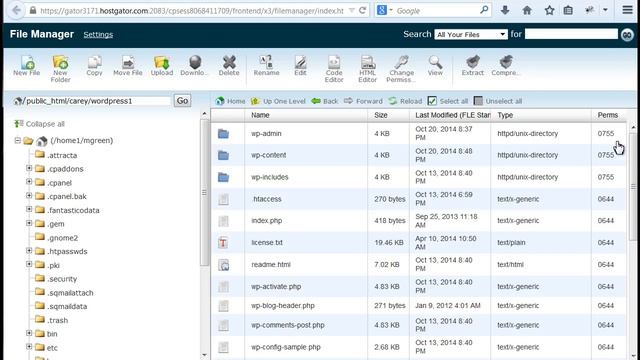The width and height of the screenshot is (640, 360).
Task: Create a New Folder from toolbar
Action: [60, 69]
